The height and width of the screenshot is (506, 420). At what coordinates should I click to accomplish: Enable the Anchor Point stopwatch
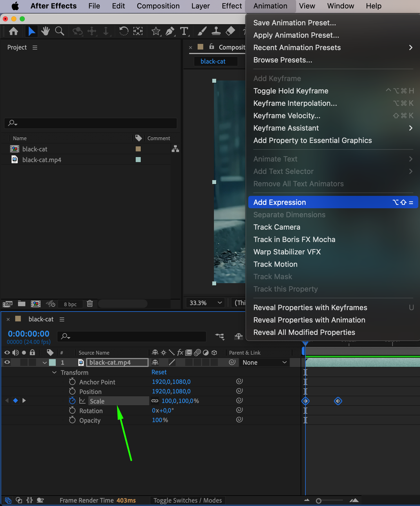click(x=72, y=381)
